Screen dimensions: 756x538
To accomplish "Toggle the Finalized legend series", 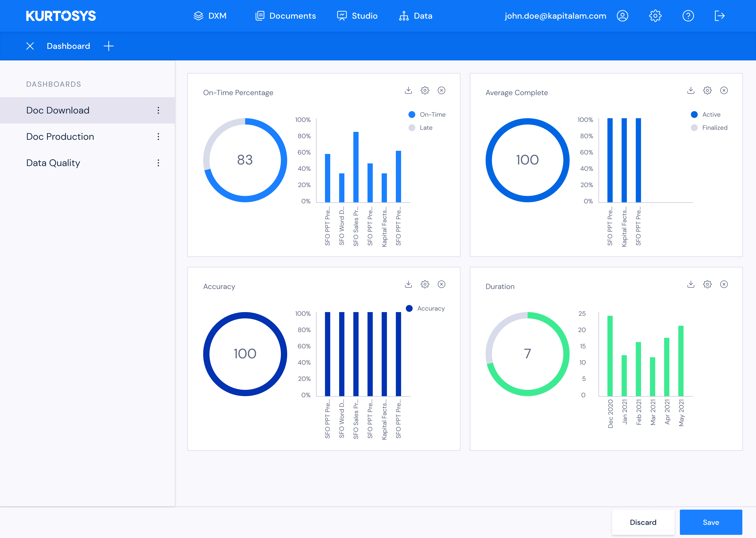I will click(709, 128).
